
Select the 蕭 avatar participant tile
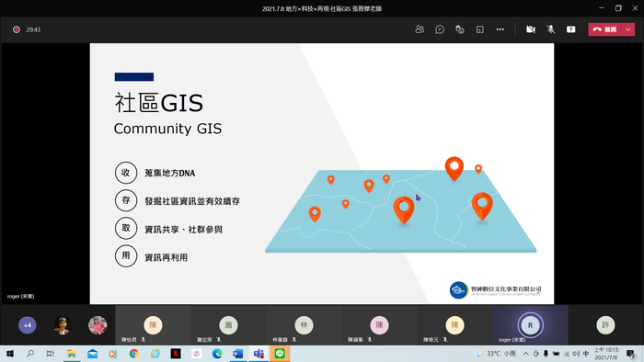tap(228, 325)
